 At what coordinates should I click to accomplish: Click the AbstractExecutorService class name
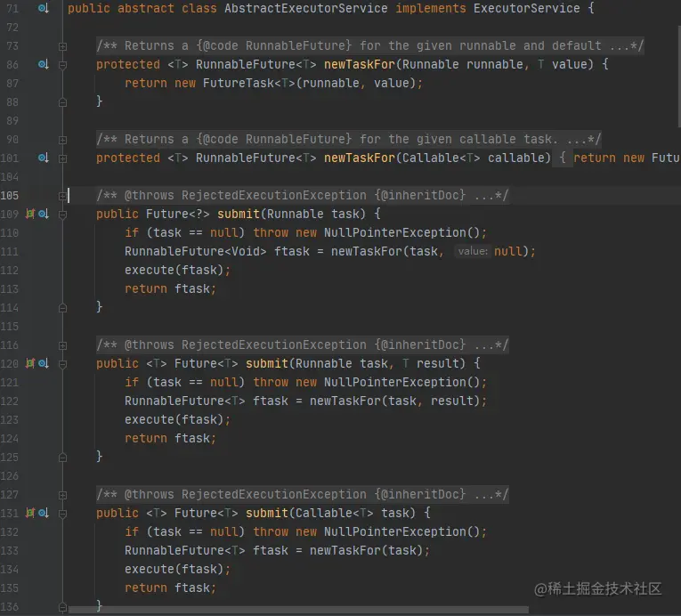[305, 8]
